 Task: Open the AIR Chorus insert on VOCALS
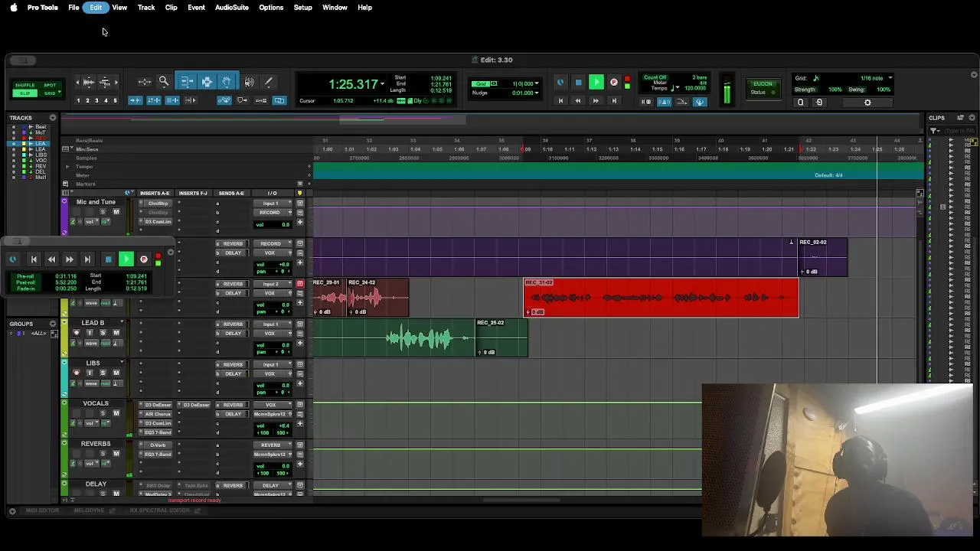[x=156, y=414]
